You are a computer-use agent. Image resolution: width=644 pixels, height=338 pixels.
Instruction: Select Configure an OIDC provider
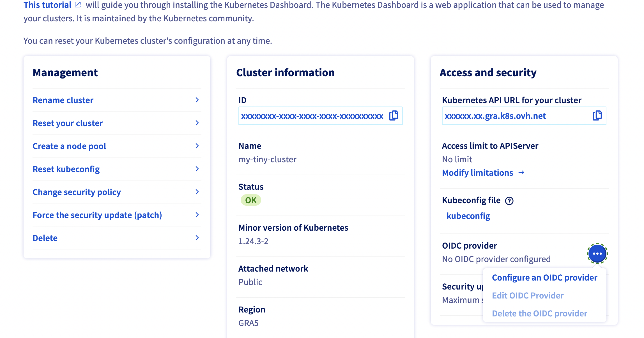pos(544,277)
